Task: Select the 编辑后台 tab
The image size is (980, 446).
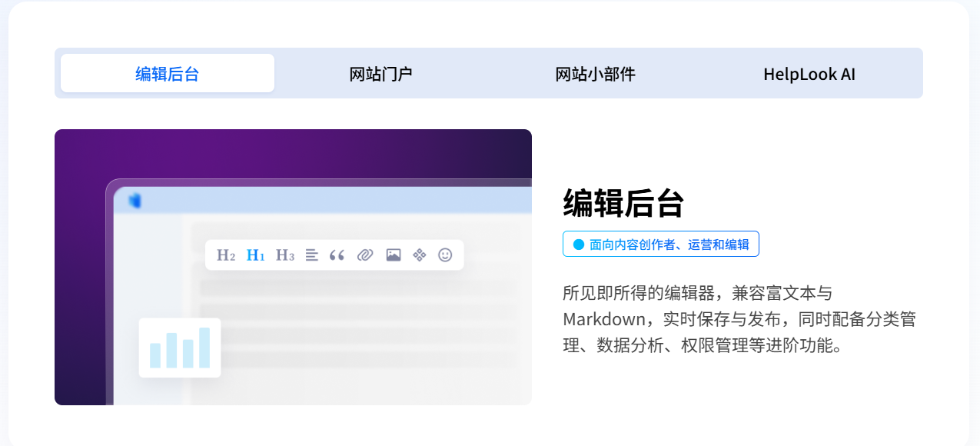Action: (168, 74)
